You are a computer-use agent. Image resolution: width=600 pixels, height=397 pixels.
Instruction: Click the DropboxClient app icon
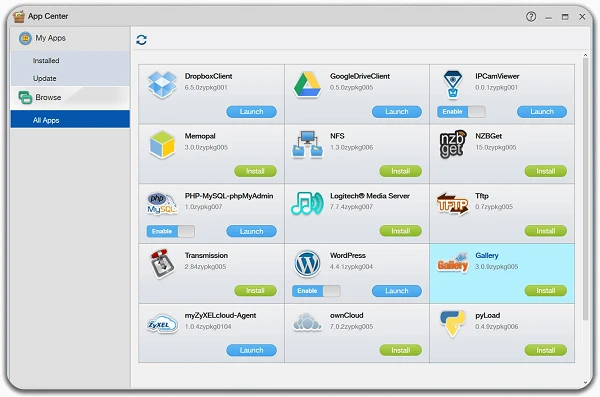162,84
